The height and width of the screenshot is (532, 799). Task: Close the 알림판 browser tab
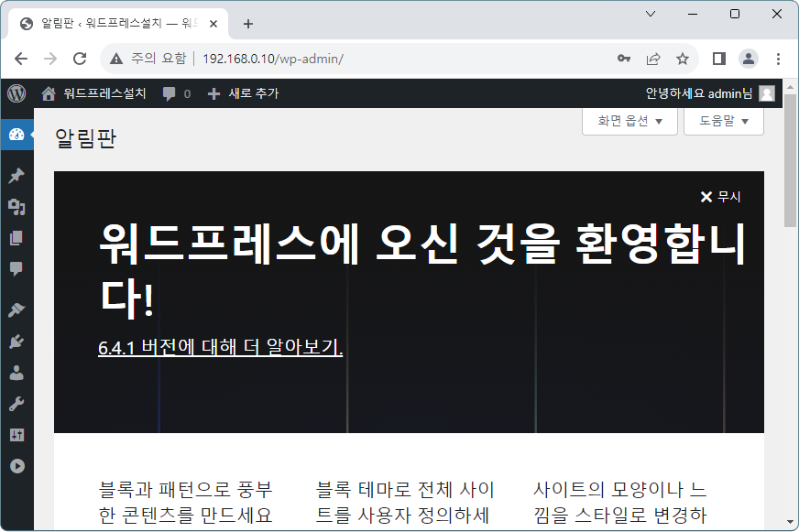[213, 24]
